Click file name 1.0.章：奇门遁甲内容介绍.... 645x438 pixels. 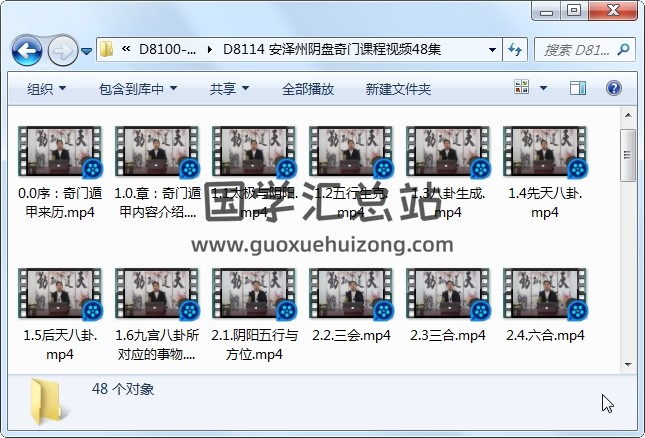pos(157,202)
